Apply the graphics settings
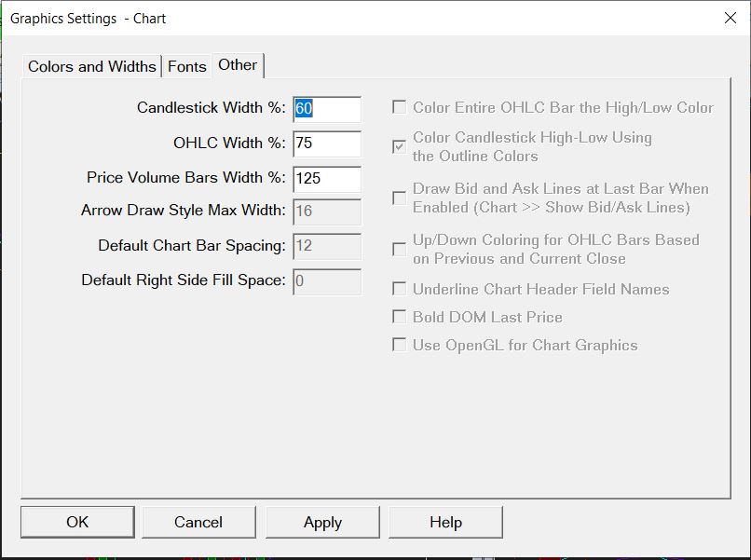 click(322, 522)
